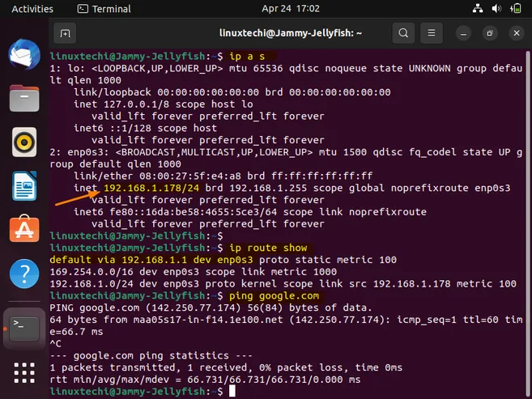Launch Rhythmbox music player
The image size is (532, 399).
click(x=24, y=142)
